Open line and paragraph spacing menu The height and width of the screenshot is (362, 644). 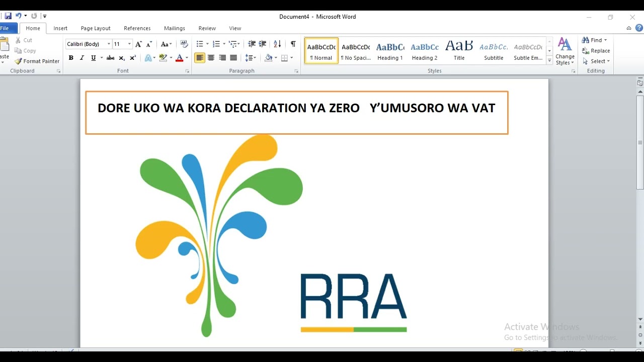click(251, 58)
